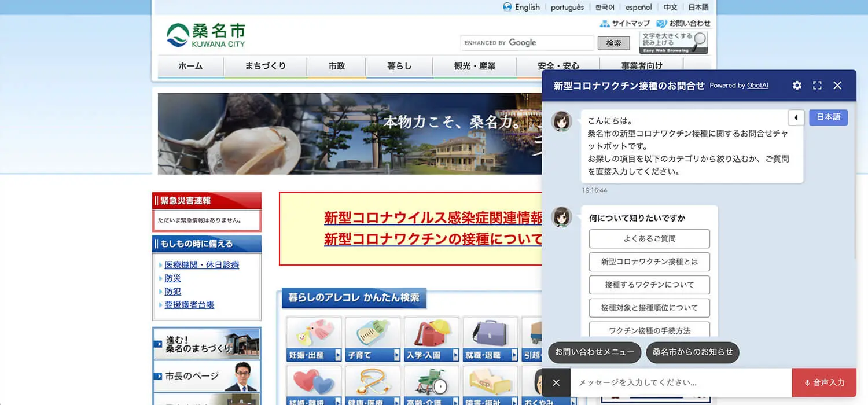Open the chatbot settings gear
Image resolution: width=868 pixels, height=405 pixels.
pos(797,85)
